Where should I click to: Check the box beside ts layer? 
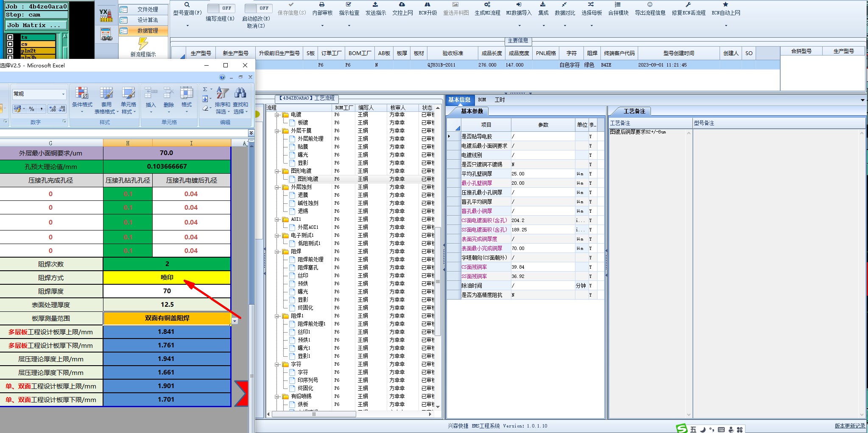click(10, 37)
